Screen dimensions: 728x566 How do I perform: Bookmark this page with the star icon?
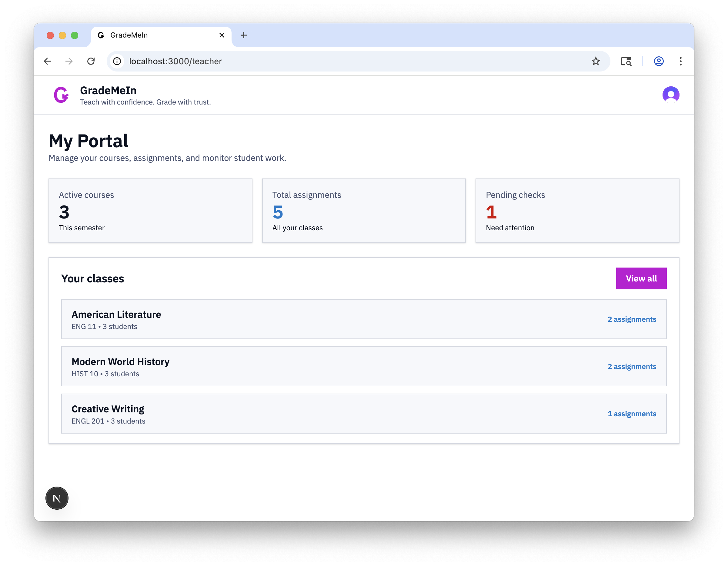point(595,61)
